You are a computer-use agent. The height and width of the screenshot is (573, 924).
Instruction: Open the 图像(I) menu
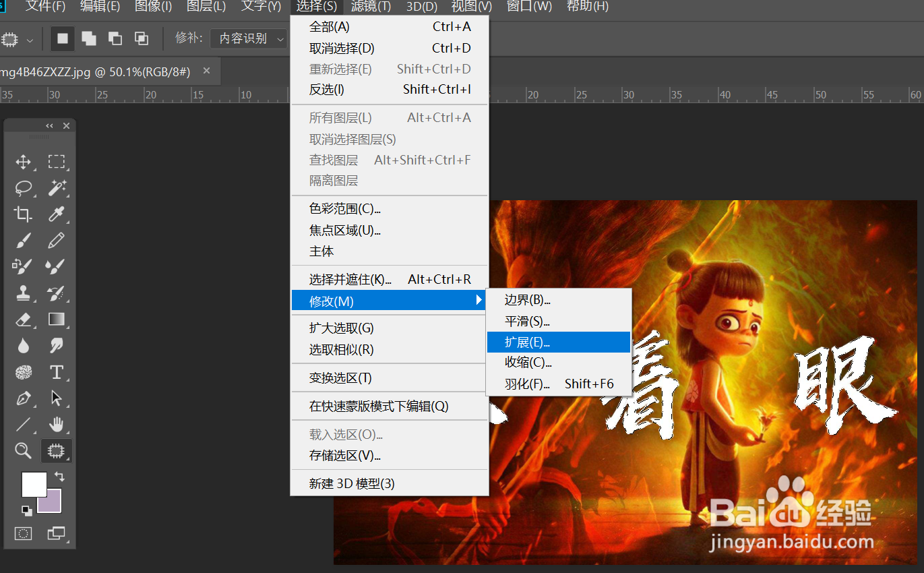(x=154, y=7)
